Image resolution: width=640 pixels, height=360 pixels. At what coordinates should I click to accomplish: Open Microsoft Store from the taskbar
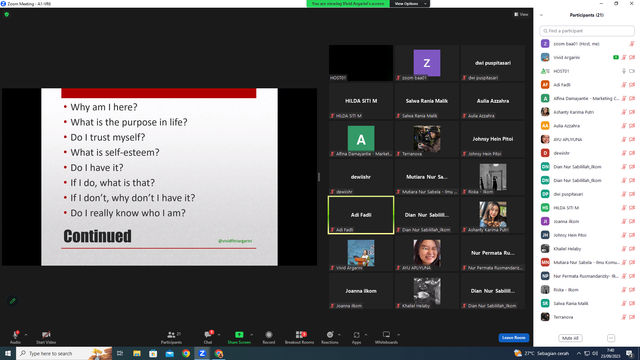[x=153, y=353]
